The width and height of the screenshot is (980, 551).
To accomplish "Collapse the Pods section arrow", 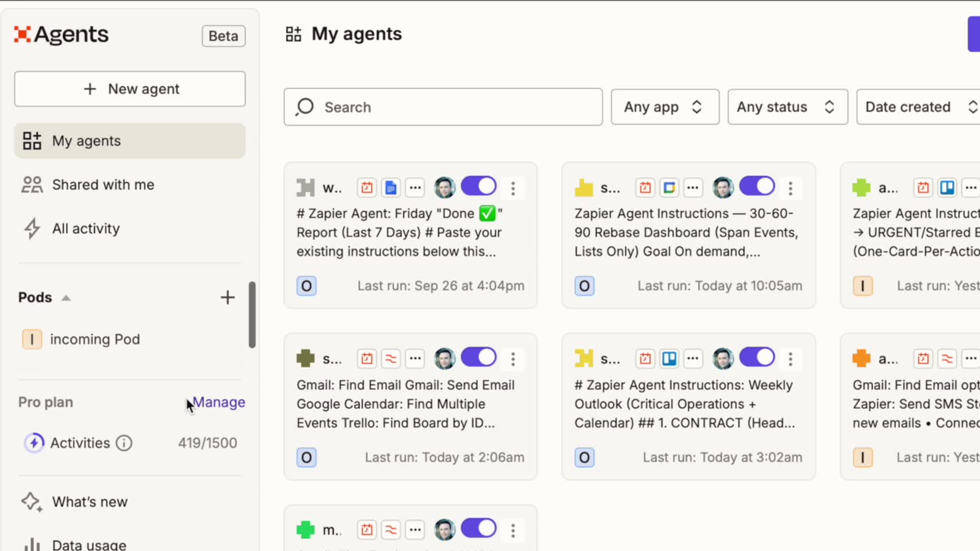I will (66, 298).
